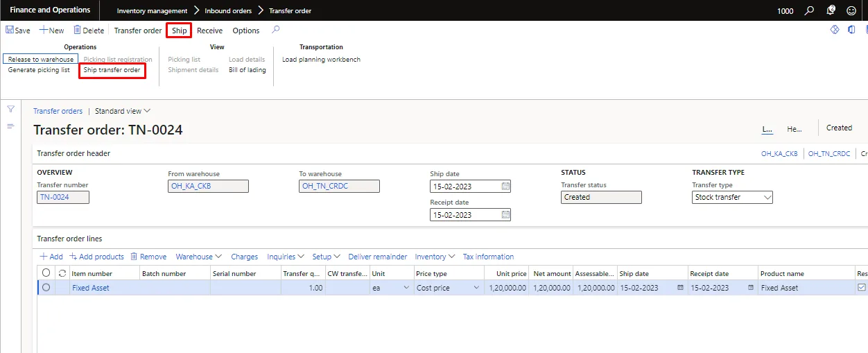Open the Transfer order ribbon tab
This screenshot has height=353, width=868.
pyautogui.click(x=138, y=31)
